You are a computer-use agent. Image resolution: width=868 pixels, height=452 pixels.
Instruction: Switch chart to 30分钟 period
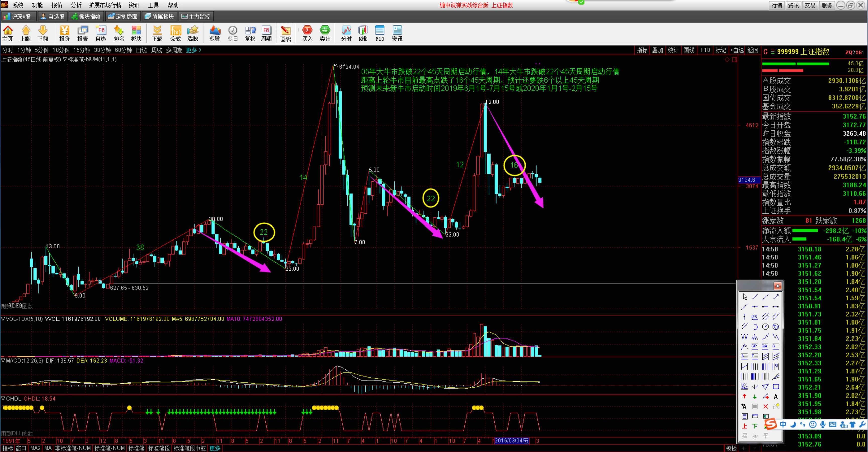(102, 50)
